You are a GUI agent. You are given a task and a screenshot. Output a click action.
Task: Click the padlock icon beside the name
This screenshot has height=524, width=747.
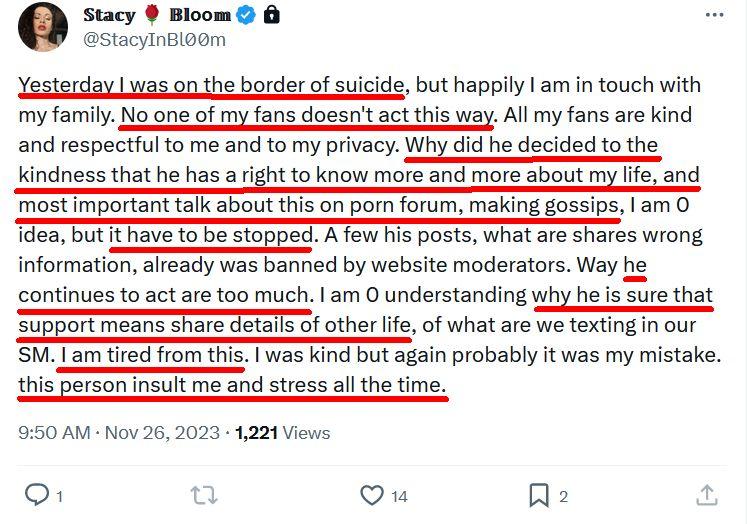pyautogui.click(x=271, y=15)
